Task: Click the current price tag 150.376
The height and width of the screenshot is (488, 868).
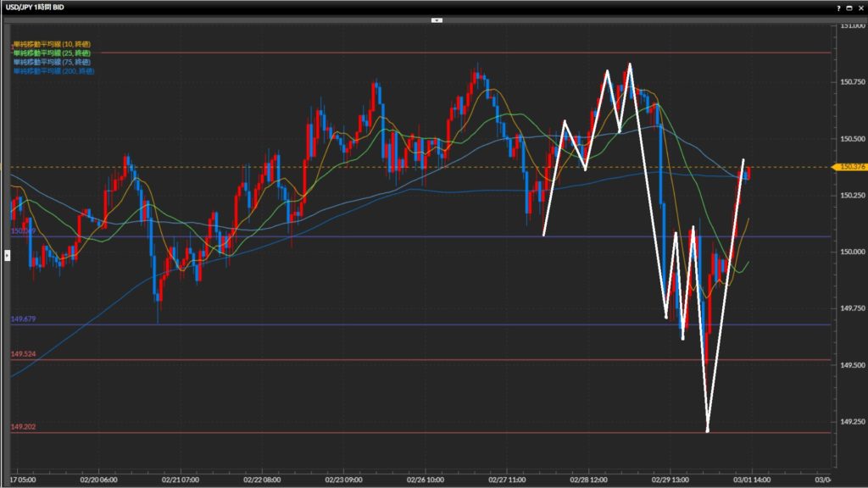Action: (848, 167)
